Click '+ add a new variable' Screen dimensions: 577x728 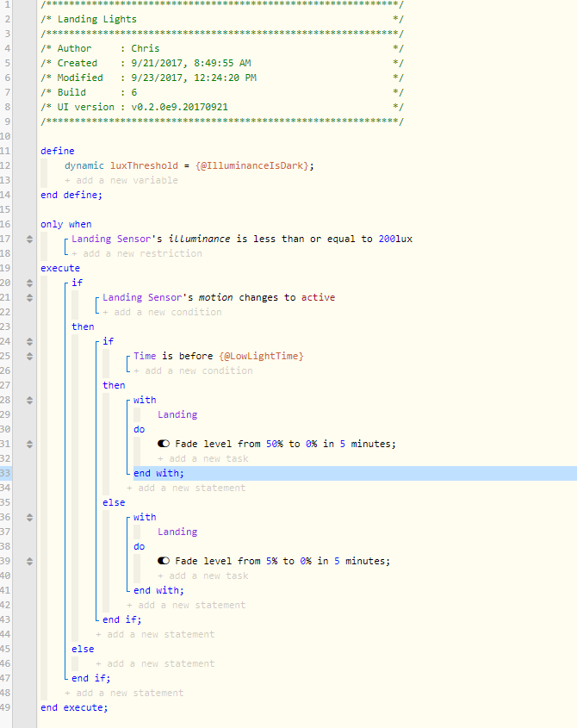[121, 180]
